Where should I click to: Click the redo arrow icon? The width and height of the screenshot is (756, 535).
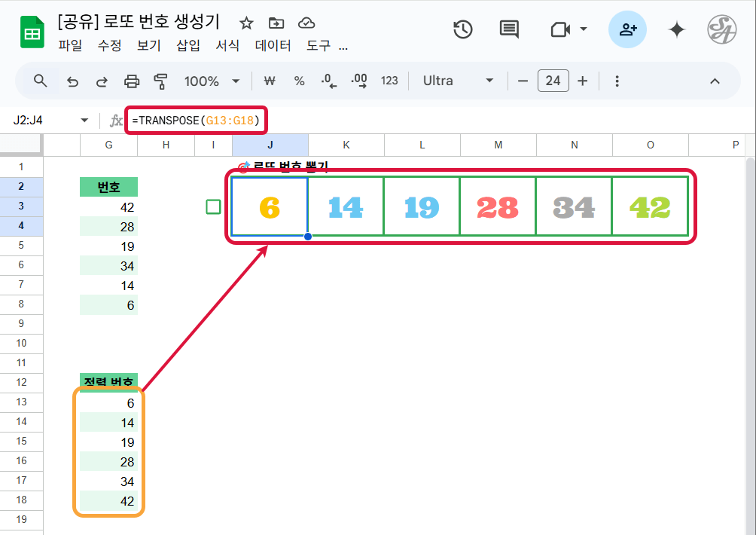102,81
